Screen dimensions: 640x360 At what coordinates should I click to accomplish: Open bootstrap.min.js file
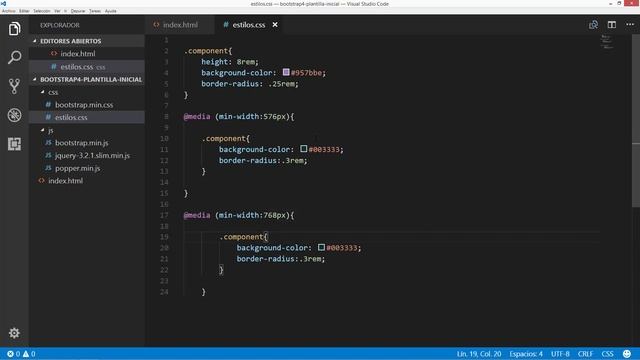coord(87,143)
